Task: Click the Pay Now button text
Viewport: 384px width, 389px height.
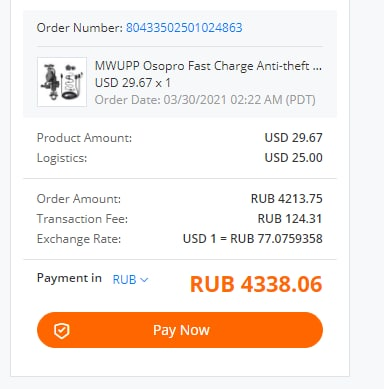Action: tap(181, 330)
